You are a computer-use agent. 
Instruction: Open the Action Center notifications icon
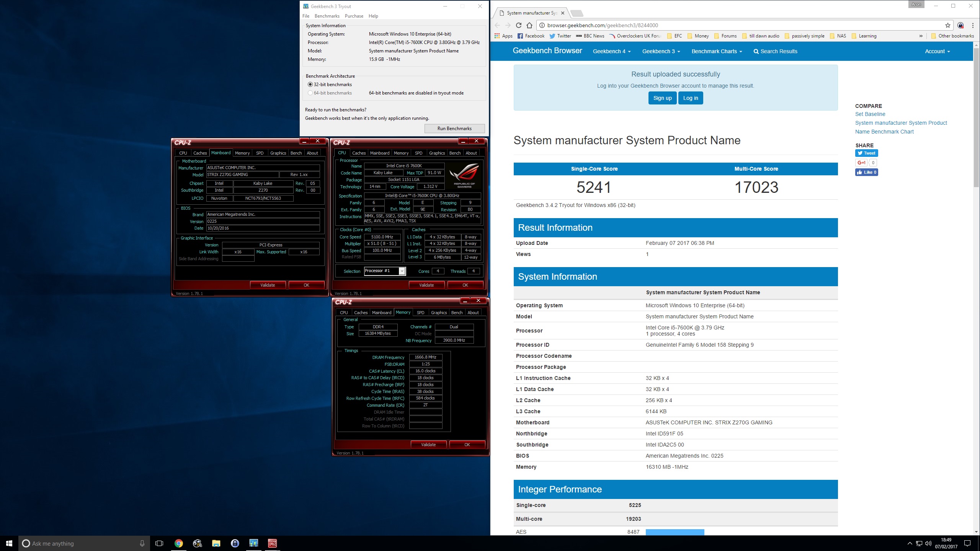[x=967, y=543]
